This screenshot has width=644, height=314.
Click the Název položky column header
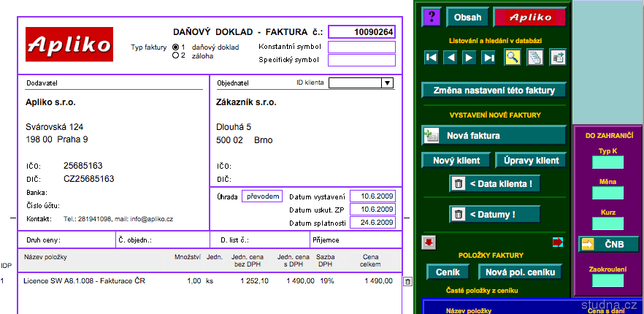click(45, 257)
